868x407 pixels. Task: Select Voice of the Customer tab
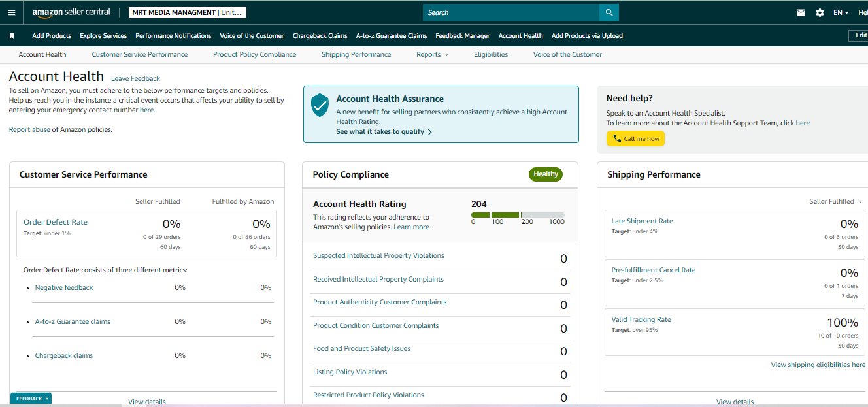(x=567, y=54)
